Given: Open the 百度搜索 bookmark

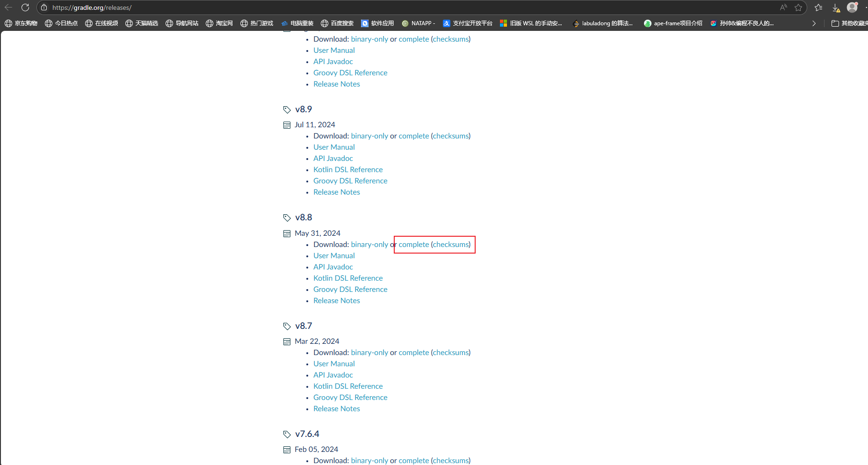Looking at the screenshot, I should tap(342, 23).
